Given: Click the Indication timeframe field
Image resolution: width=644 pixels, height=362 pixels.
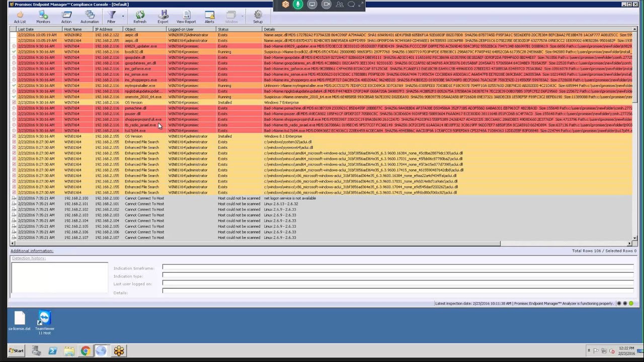Looking at the screenshot, I should [397, 267].
